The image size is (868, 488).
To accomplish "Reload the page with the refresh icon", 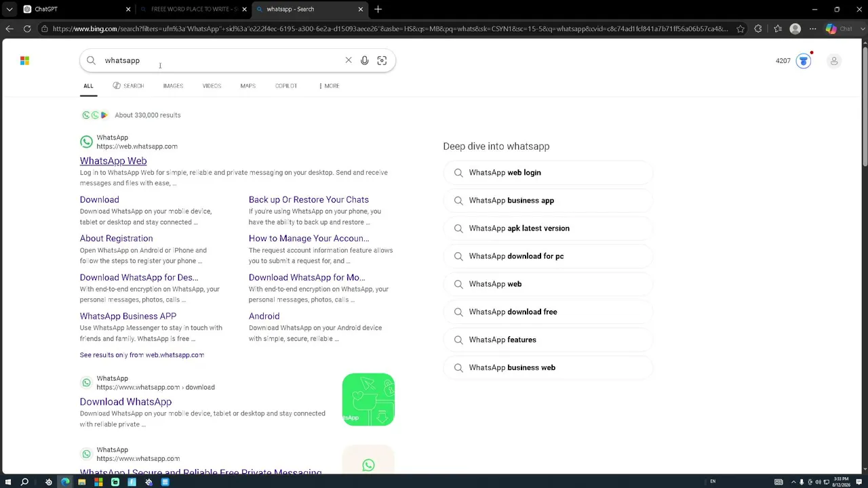I will tap(27, 28).
